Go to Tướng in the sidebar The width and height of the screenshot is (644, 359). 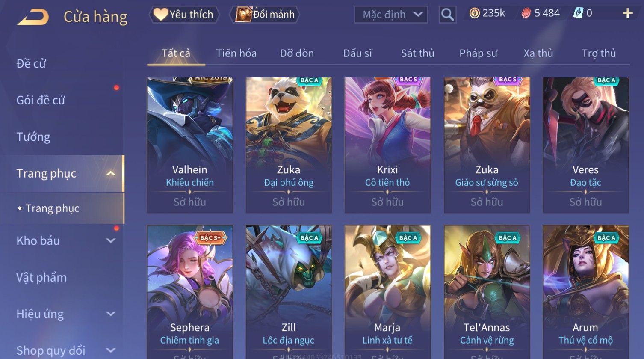33,137
